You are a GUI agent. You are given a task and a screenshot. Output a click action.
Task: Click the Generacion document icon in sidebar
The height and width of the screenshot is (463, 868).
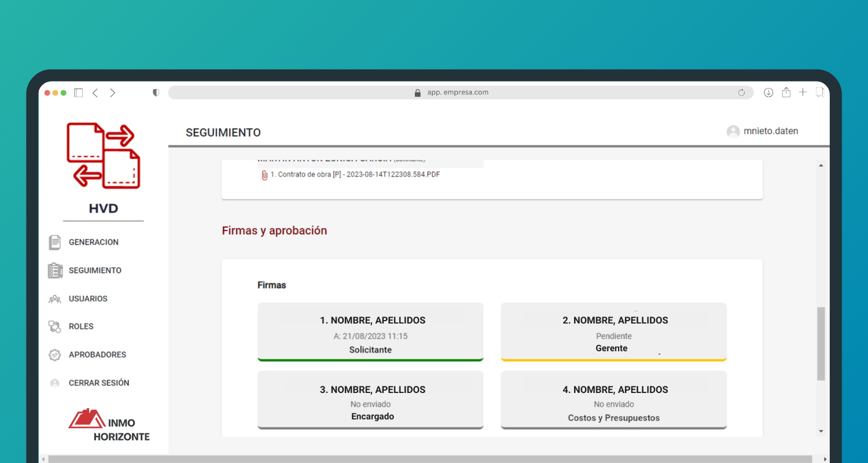[x=55, y=242]
